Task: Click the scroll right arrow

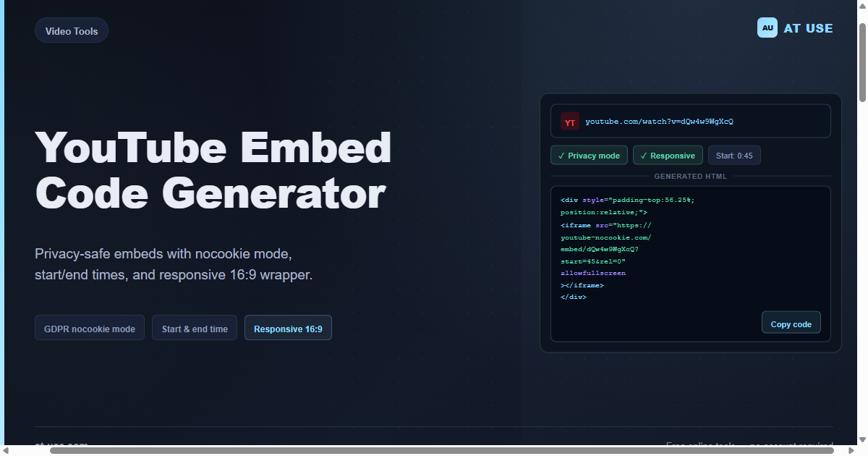Action: pos(851,450)
